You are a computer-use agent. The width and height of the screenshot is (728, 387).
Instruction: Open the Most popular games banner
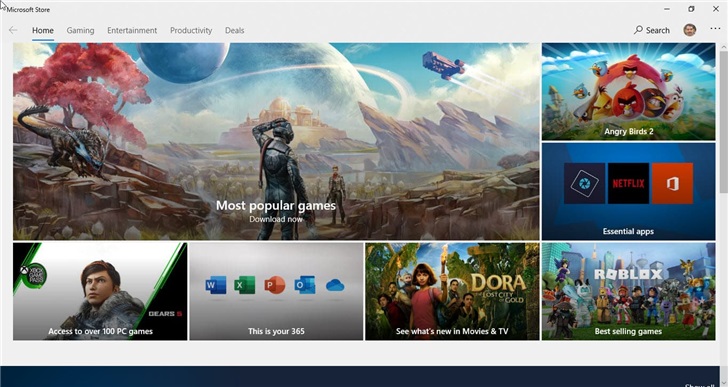[276, 142]
